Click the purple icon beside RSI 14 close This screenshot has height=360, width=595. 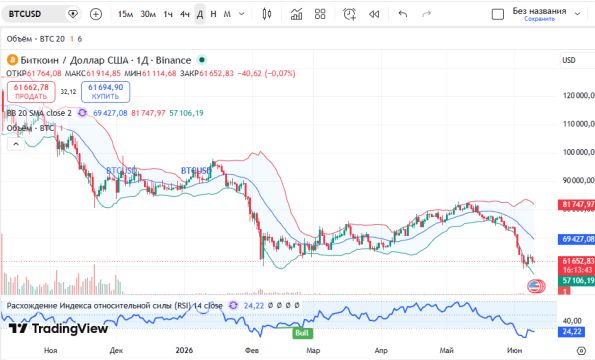[x=233, y=305]
